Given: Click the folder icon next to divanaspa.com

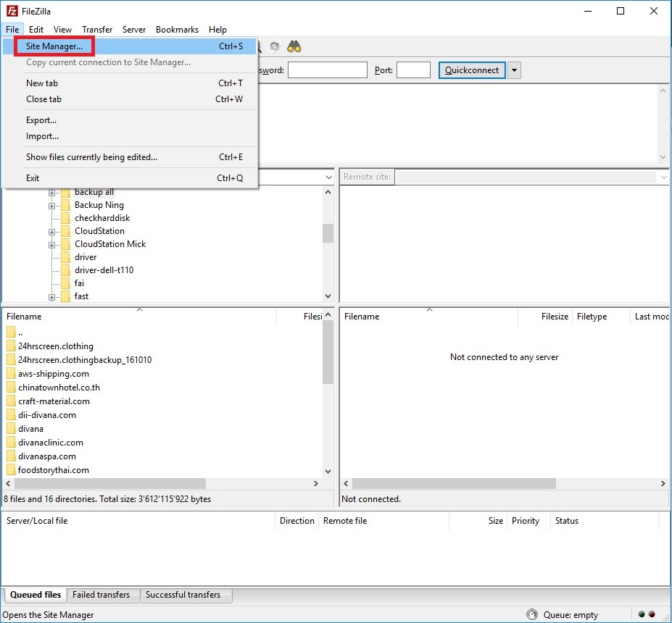Looking at the screenshot, I should pyautogui.click(x=11, y=456).
